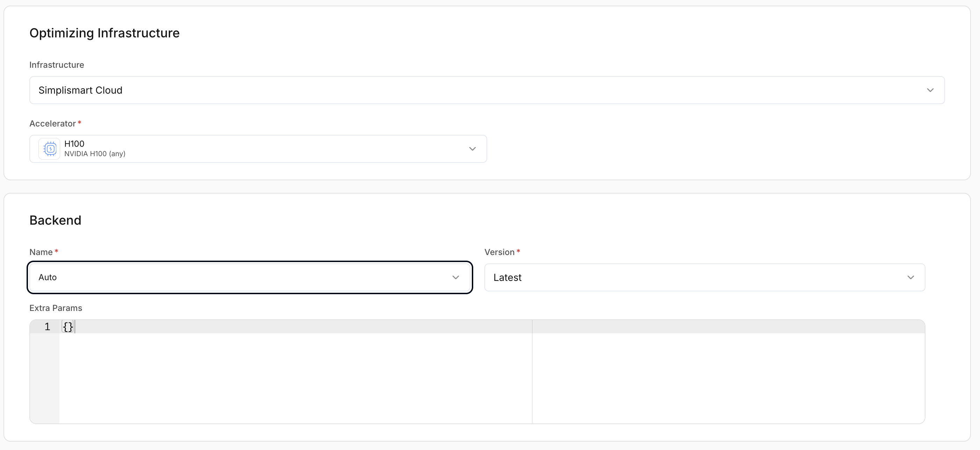
Task: Expand the Auto backend name dropdown
Action: pyautogui.click(x=250, y=277)
